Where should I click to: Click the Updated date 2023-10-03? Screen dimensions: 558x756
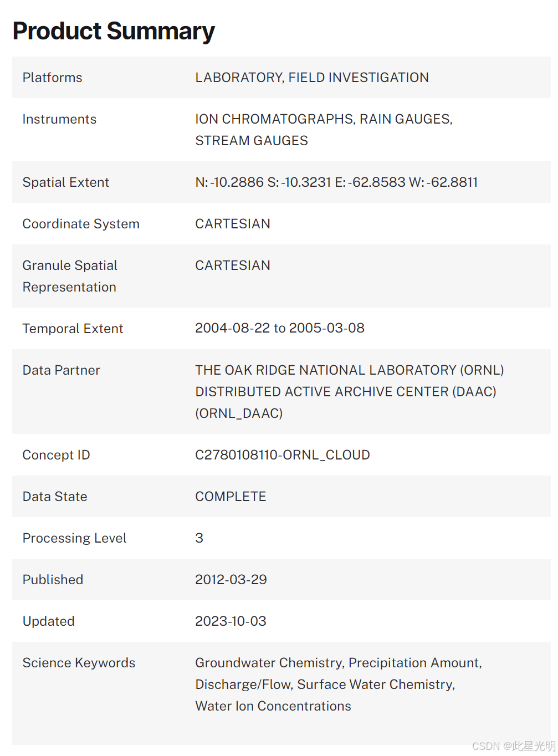231,621
